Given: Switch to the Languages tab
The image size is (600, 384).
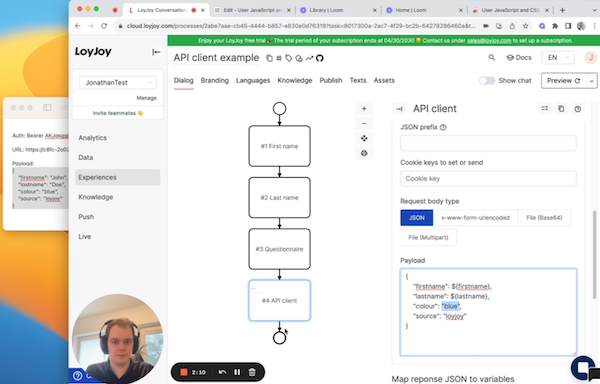Looking at the screenshot, I should (253, 80).
